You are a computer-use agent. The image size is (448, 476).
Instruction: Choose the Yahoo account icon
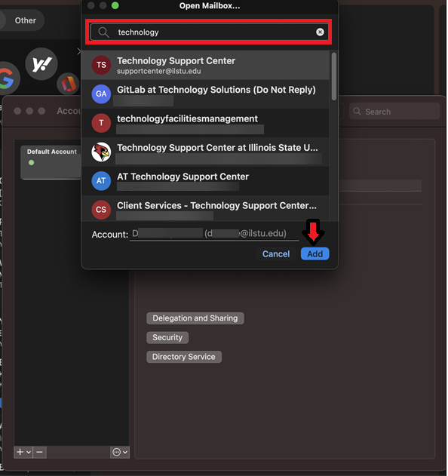point(41,64)
